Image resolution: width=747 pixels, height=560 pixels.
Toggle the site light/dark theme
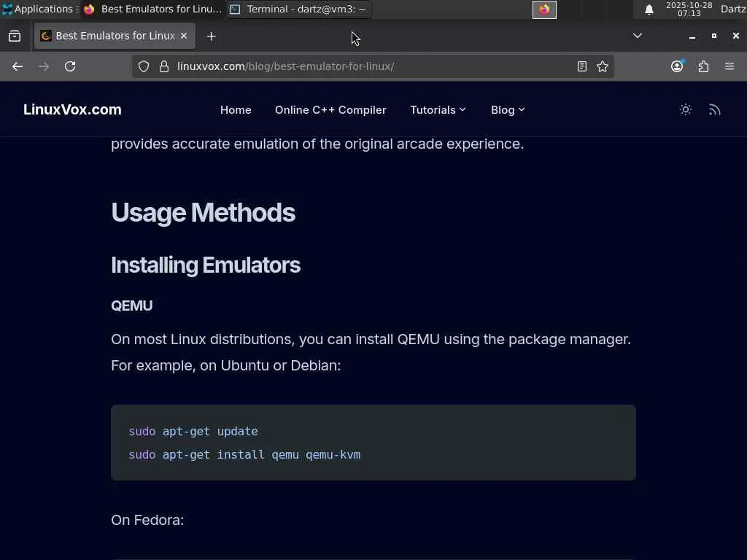point(685,109)
